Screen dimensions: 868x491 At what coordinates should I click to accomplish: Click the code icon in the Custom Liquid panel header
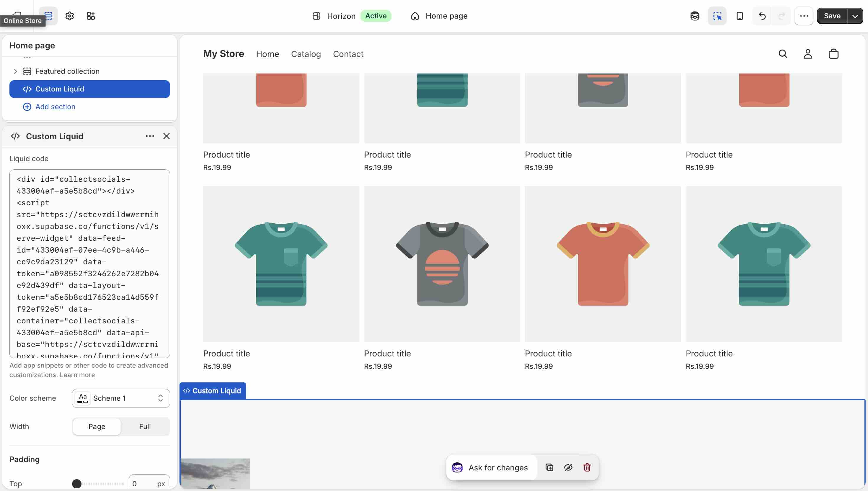click(15, 136)
